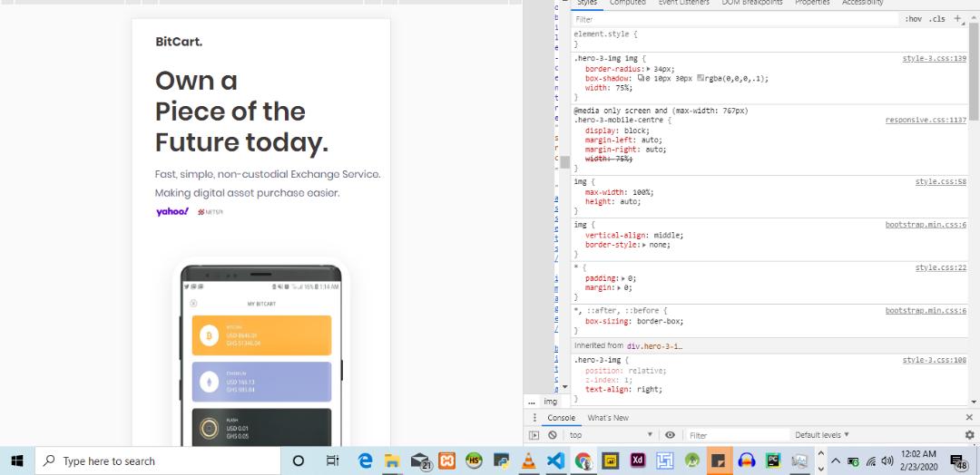
Task: Toggle the .cls class editor
Action: coord(936,19)
